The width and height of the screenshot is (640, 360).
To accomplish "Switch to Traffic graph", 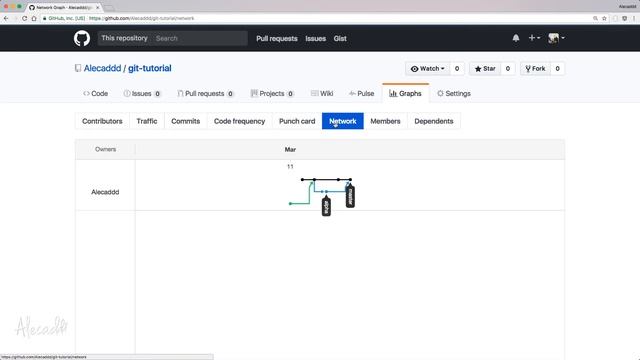I will pyautogui.click(x=147, y=121).
